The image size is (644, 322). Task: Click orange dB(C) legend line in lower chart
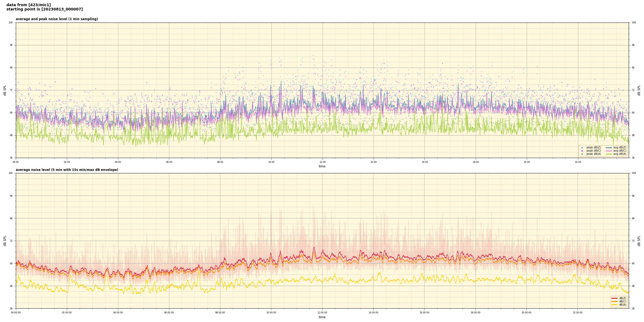pos(614,301)
